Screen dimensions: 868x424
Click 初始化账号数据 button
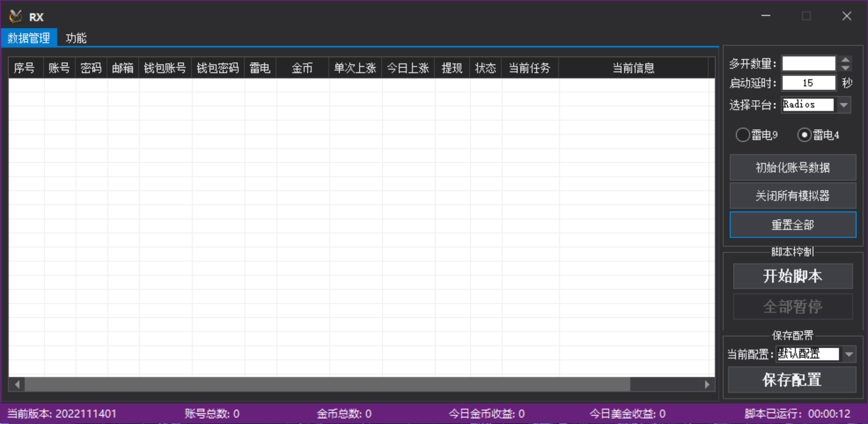[x=793, y=168]
